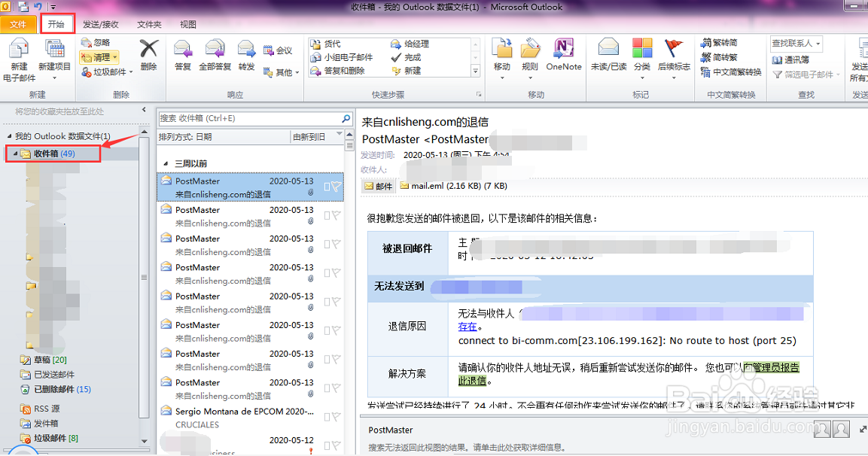Switch to the 视图 View tab
The image size is (868, 456).
[x=188, y=24]
